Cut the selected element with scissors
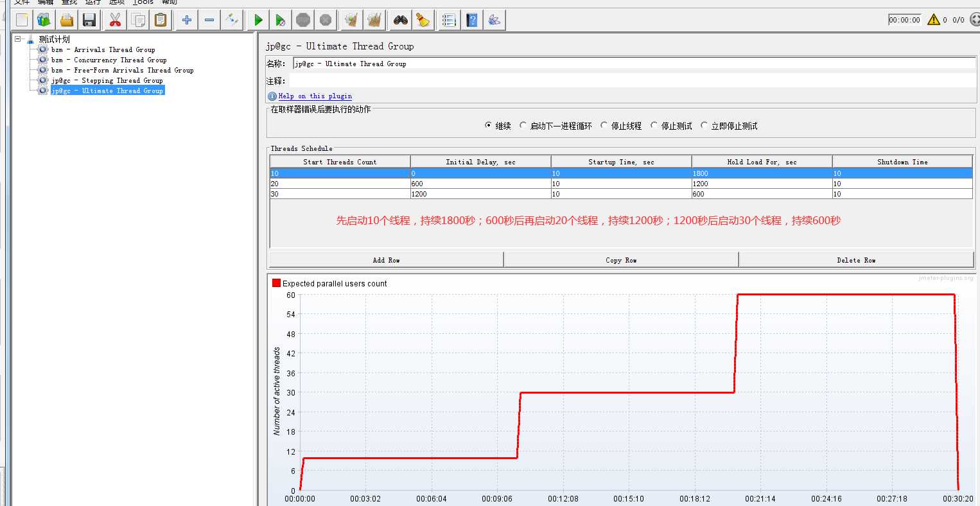This screenshot has height=506, width=980. [x=115, y=20]
